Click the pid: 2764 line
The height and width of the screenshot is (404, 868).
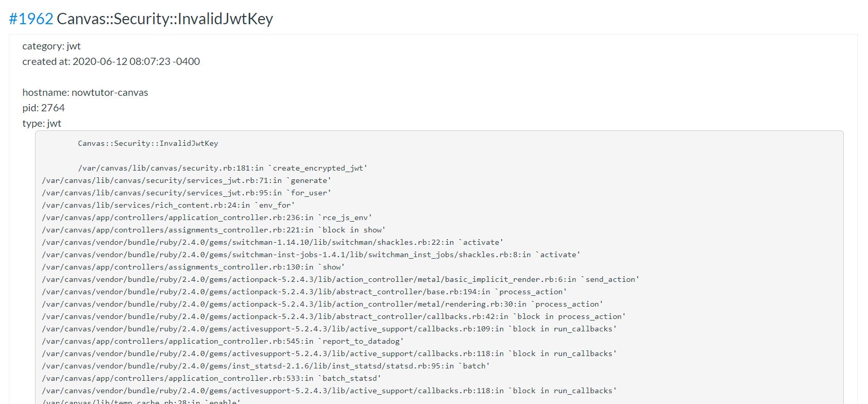[x=43, y=108]
